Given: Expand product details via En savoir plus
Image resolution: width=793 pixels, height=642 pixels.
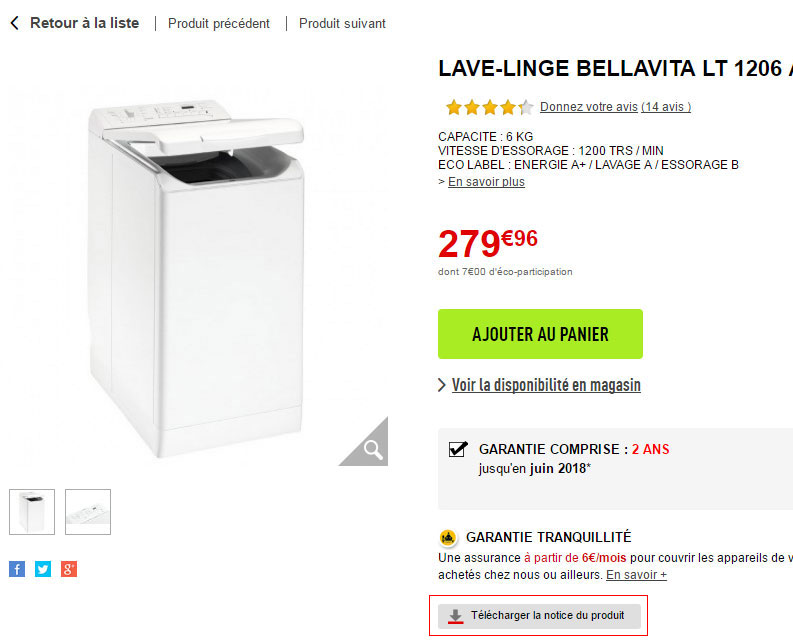Looking at the screenshot, I should pyautogui.click(x=486, y=182).
